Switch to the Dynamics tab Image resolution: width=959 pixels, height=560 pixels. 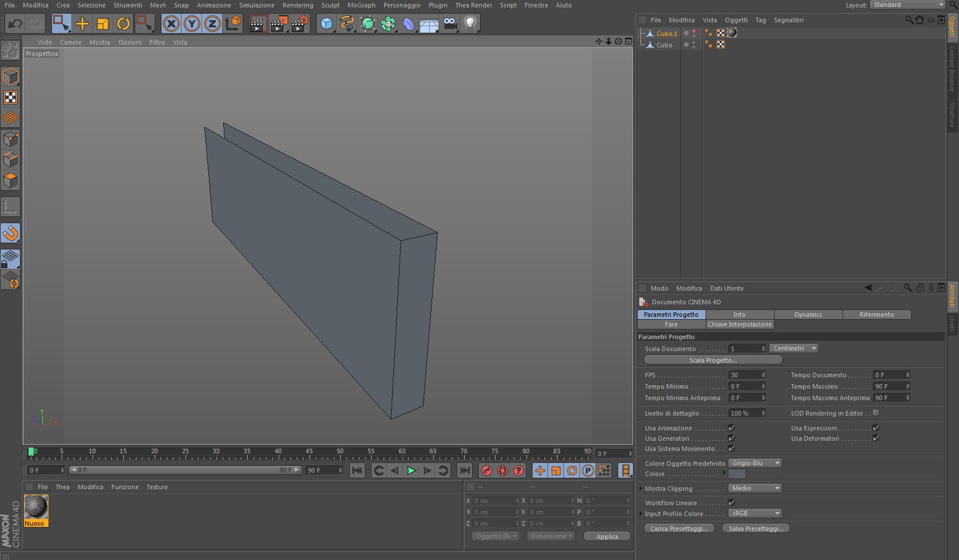tap(808, 315)
